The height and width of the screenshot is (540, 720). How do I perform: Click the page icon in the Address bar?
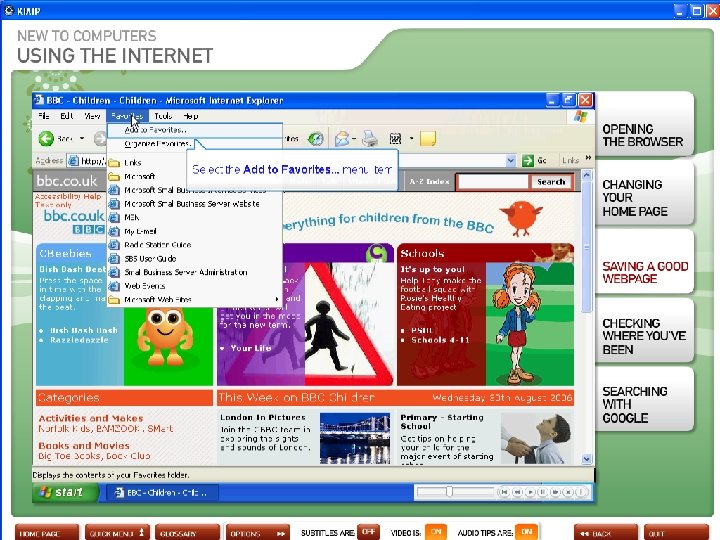[x=73, y=160]
